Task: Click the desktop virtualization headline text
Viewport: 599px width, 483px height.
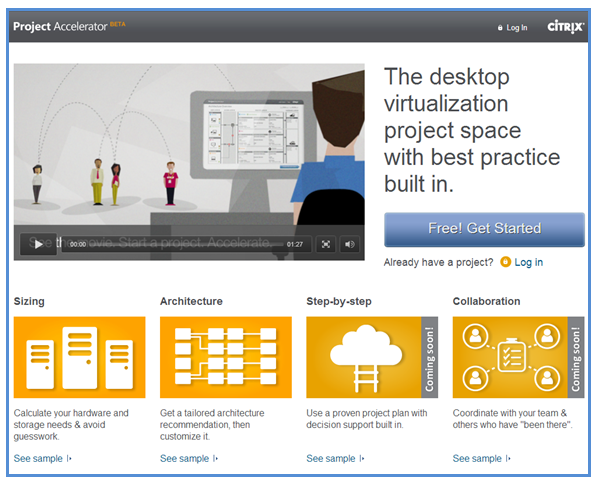Action: coord(472,130)
